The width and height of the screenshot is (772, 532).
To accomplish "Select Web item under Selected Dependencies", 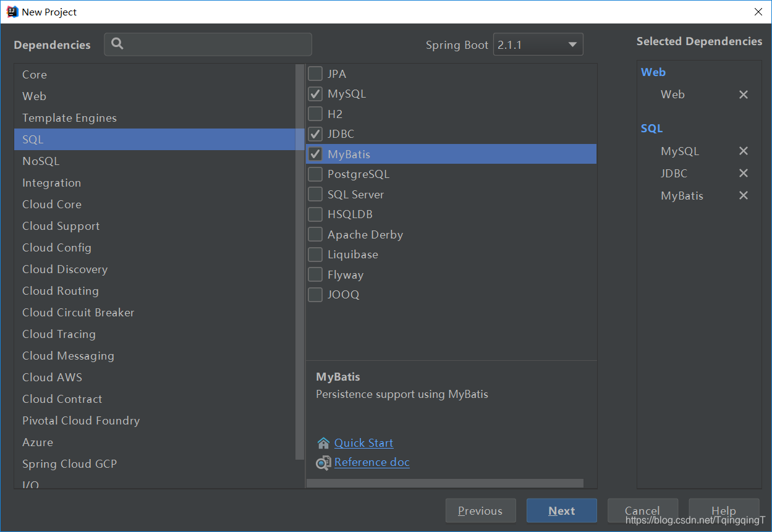I will coord(672,95).
